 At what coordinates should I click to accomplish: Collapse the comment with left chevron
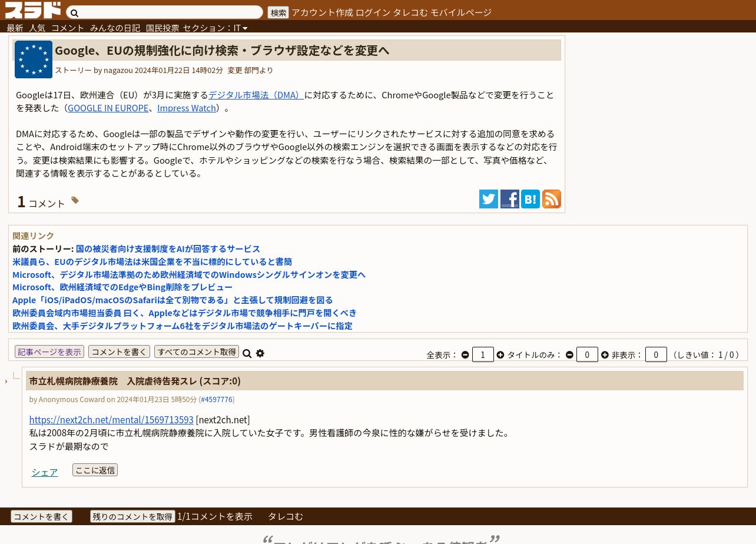tap(6, 382)
